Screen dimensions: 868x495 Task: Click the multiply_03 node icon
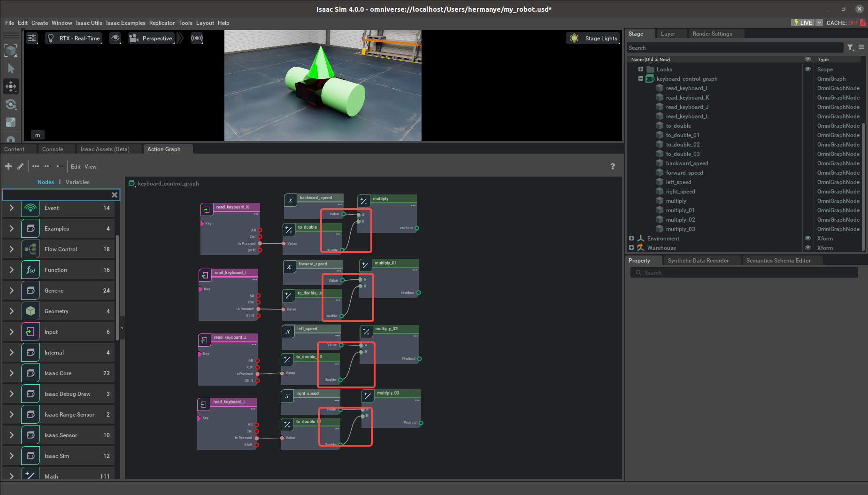[x=368, y=396]
